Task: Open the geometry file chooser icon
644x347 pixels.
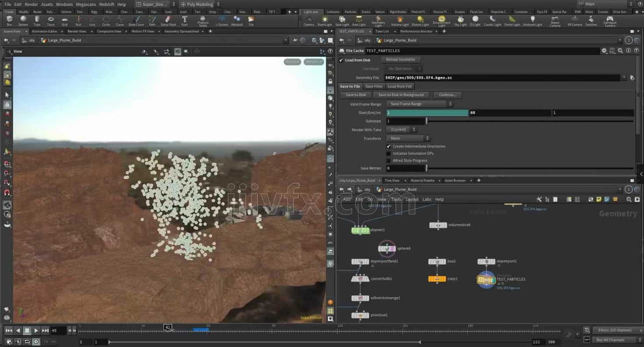Action: [x=632, y=78]
